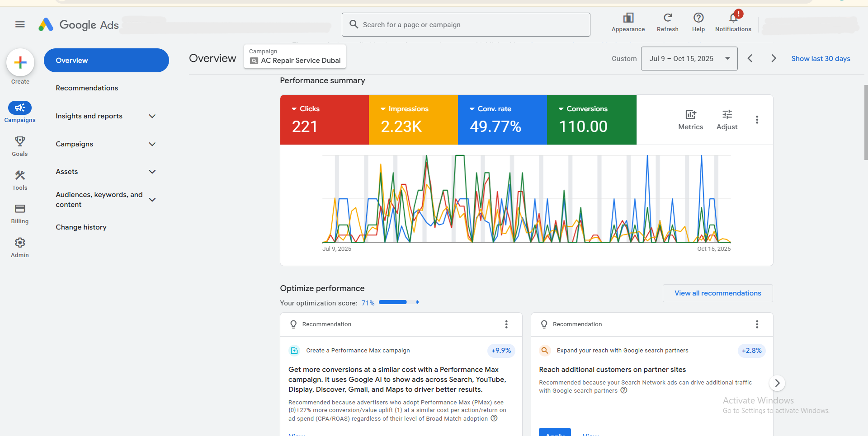Open Change history
The width and height of the screenshot is (868, 436).
81,227
